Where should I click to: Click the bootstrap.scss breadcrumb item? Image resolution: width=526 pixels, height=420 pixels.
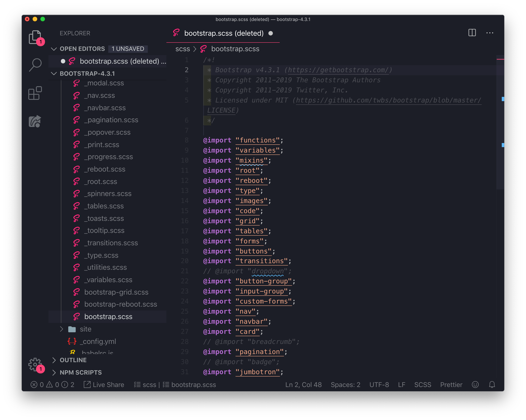pyautogui.click(x=235, y=49)
